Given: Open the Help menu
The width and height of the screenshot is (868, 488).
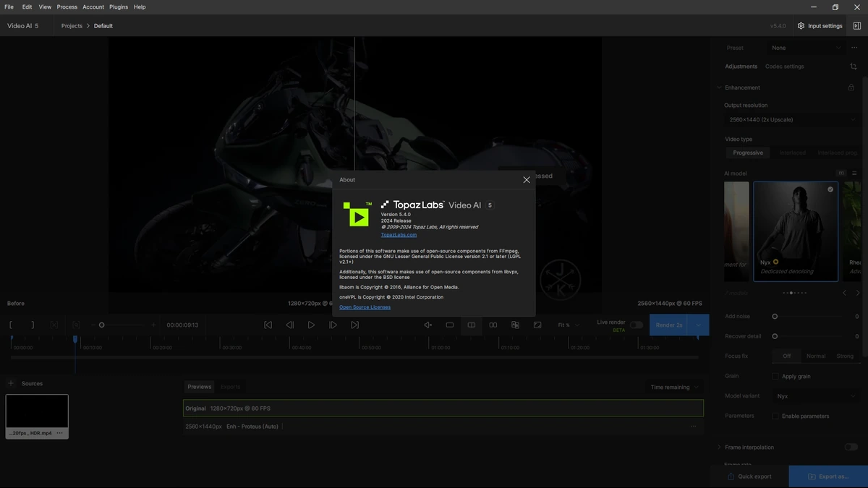Looking at the screenshot, I should pos(140,7).
